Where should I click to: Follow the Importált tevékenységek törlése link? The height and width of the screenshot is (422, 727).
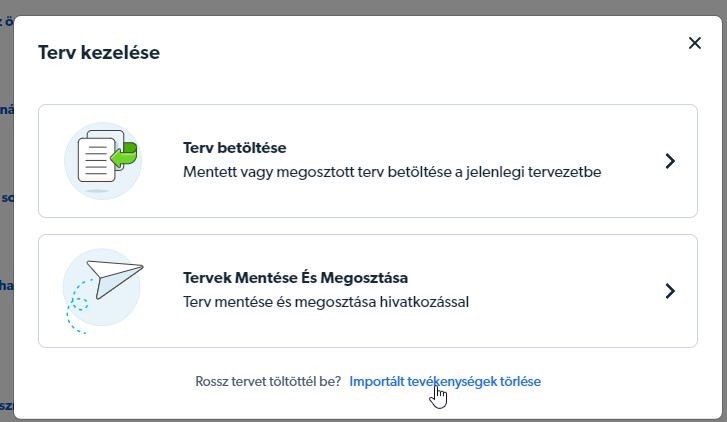[445, 381]
